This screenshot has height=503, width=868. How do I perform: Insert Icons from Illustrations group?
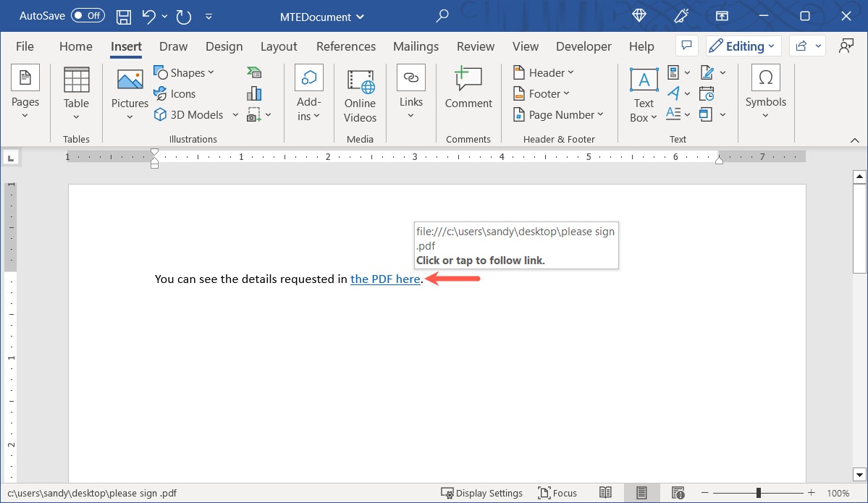point(175,93)
